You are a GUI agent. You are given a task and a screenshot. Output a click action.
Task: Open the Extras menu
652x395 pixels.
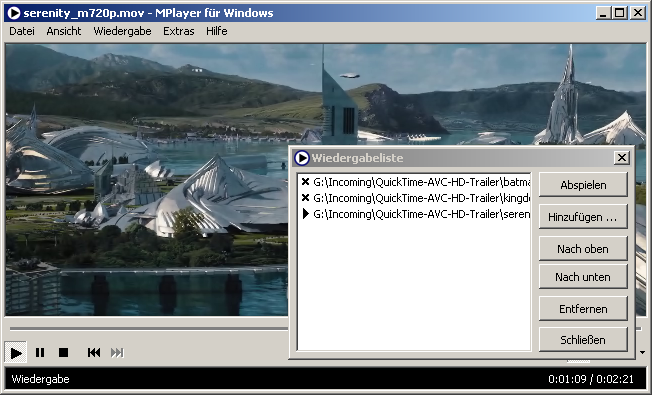tap(179, 31)
